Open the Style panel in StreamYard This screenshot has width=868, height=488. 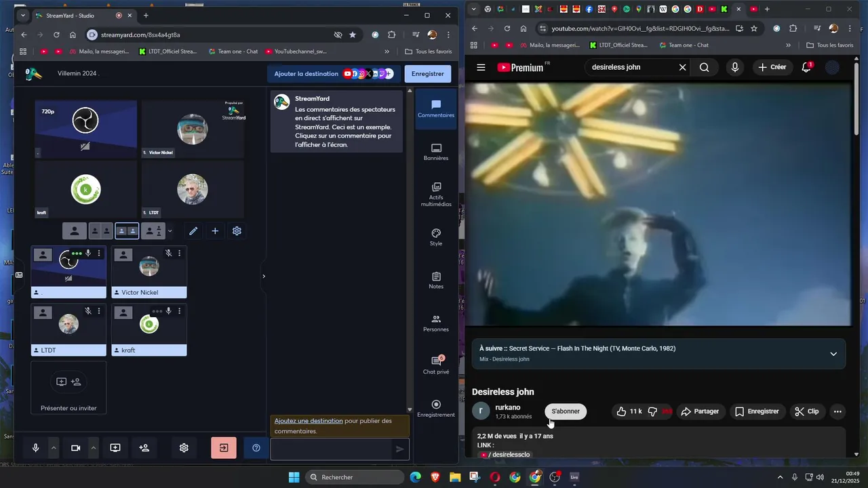coord(436,237)
